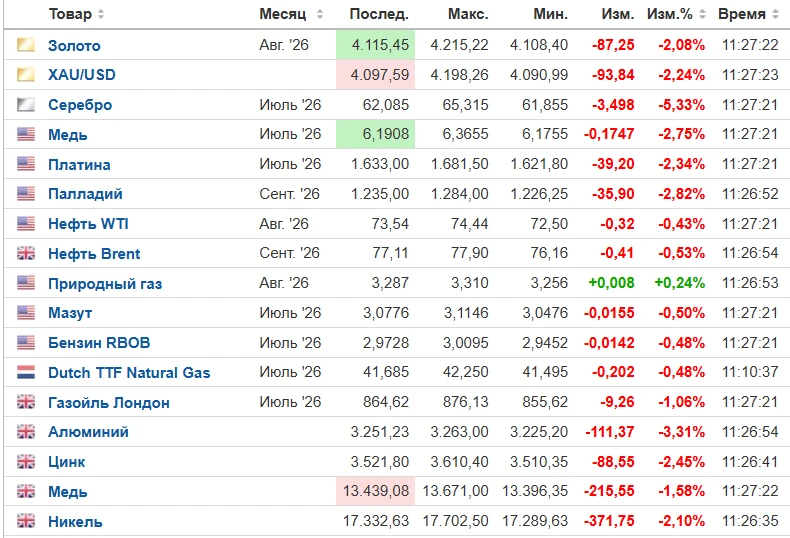Image resolution: width=790 pixels, height=538 pixels.
Task: Click the green highlighted 6,1908 price cell
Action: coord(375,134)
